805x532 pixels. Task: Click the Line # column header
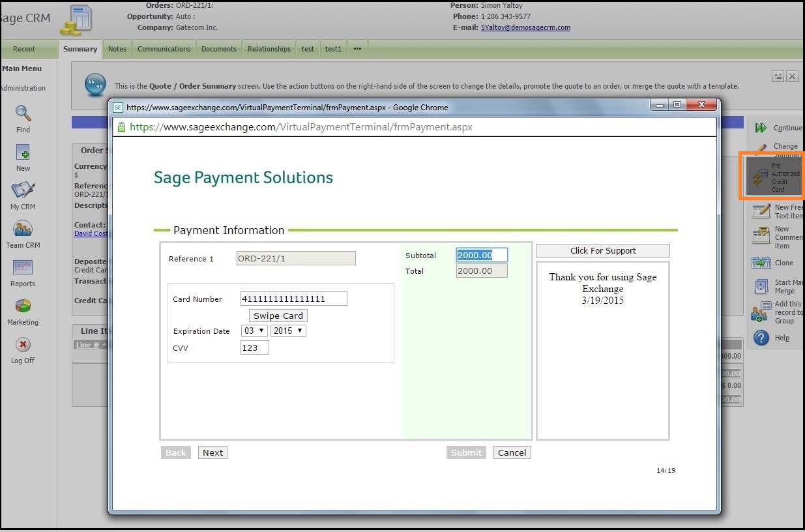coord(87,345)
